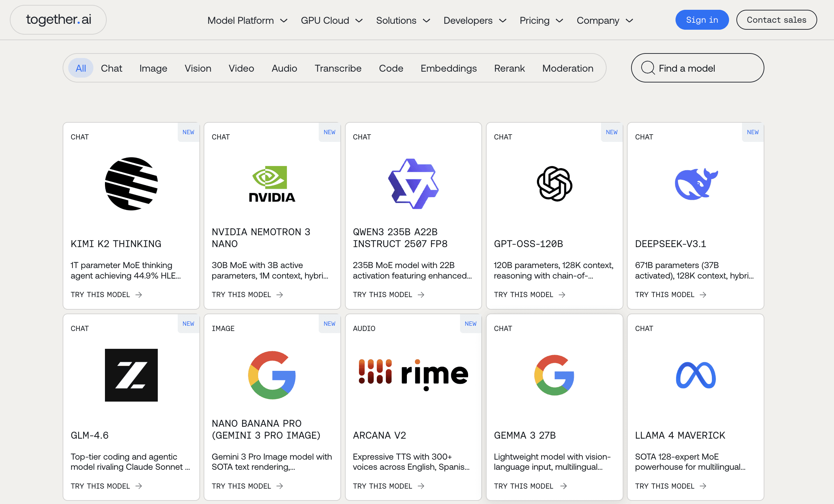Click the Google logo on the Gemma 3 27B card
834x504 pixels.
tap(554, 375)
